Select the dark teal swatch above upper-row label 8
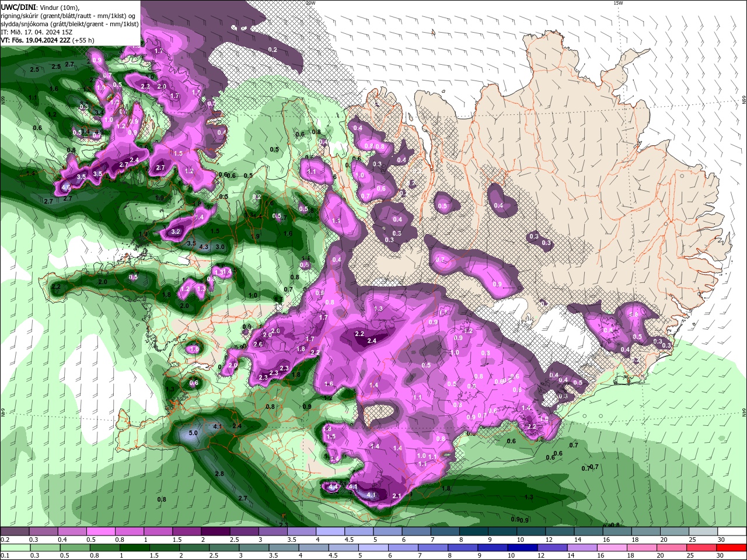This screenshot has height=560, width=747. tap(474, 531)
